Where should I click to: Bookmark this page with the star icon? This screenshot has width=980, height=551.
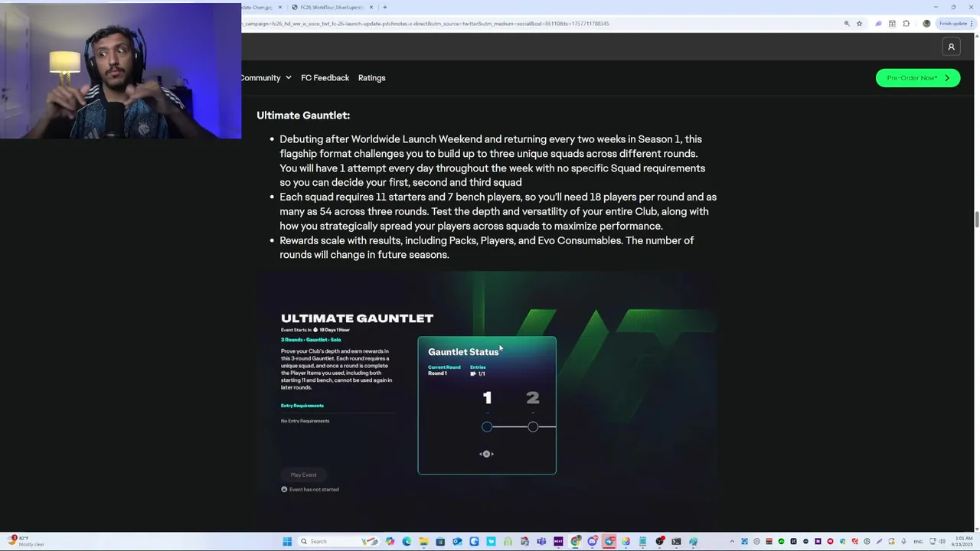[x=859, y=24]
